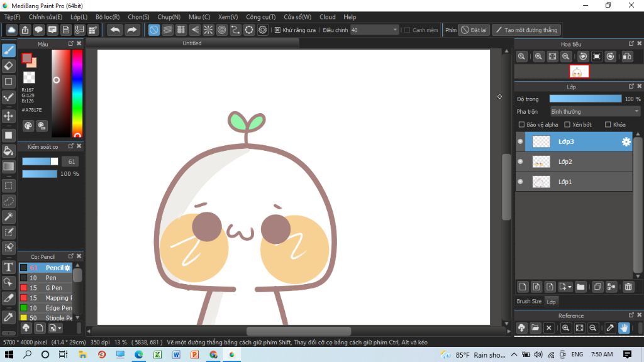Open the cloud icon in the top toolbar

11,30
